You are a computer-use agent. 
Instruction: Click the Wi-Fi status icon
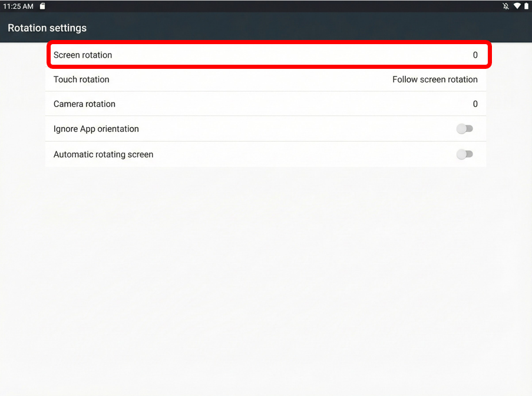coord(517,6)
